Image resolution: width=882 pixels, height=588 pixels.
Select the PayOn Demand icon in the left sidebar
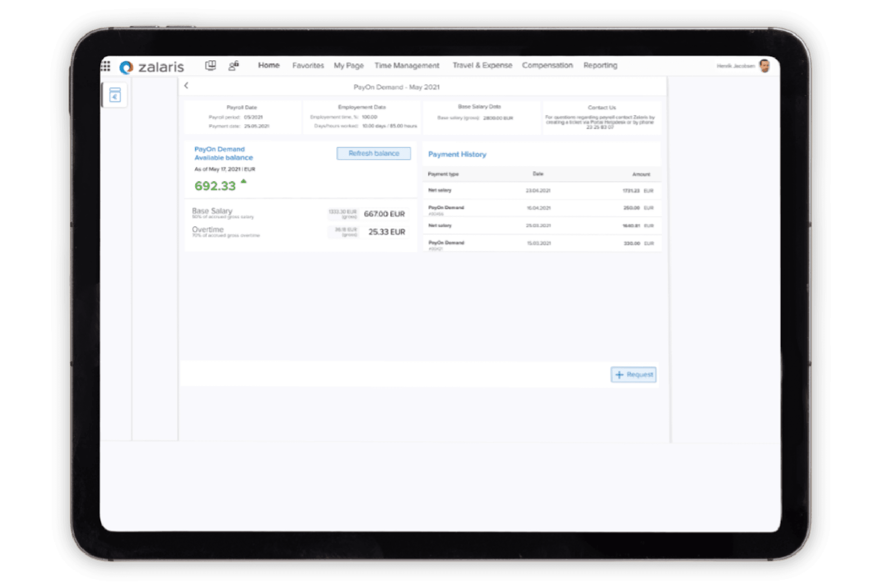(116, 95)
